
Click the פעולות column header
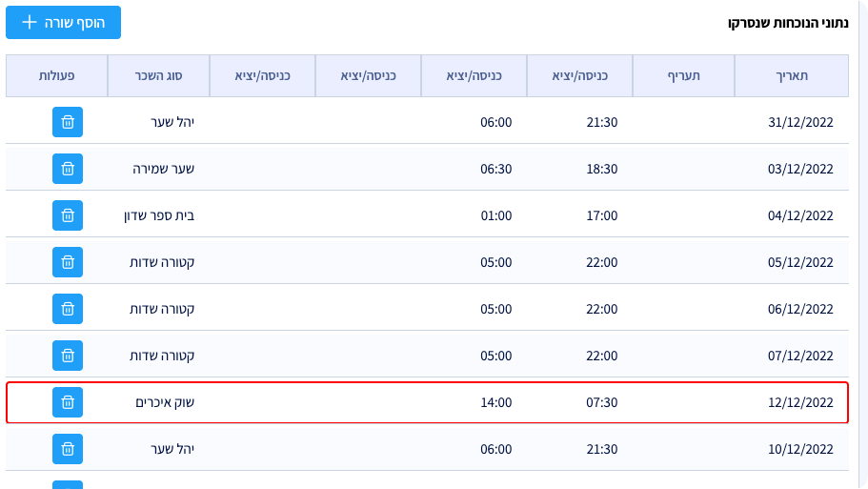tap(57, 76)
